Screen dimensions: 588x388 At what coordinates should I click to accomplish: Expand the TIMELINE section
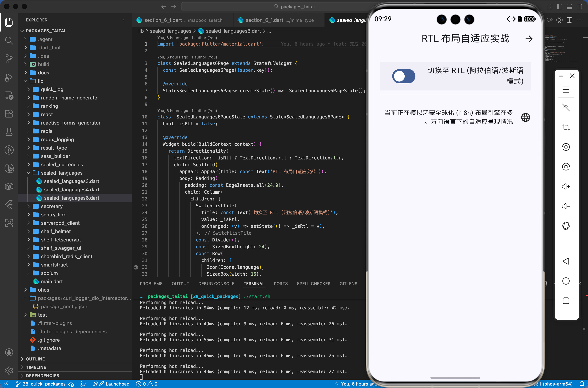(x=36, y=367)
